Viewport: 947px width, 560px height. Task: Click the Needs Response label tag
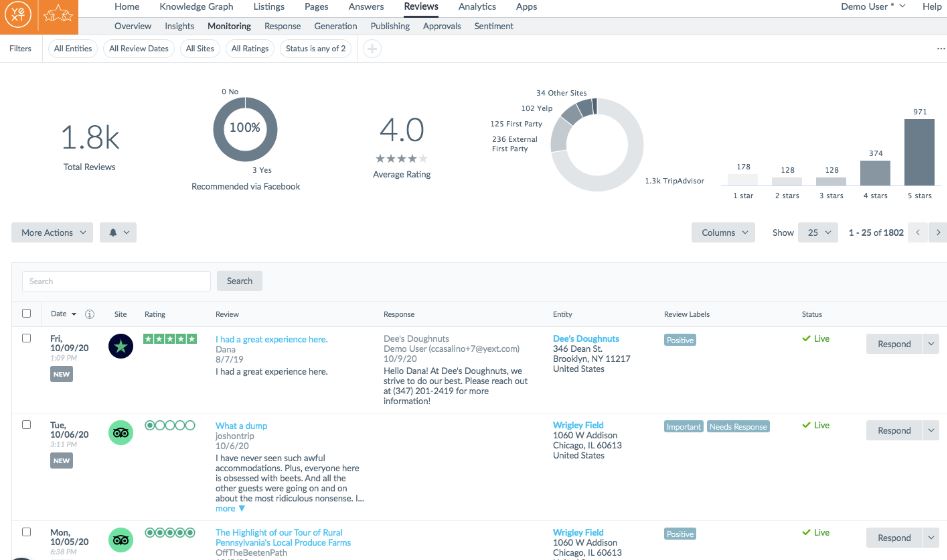tap(738, 427)
